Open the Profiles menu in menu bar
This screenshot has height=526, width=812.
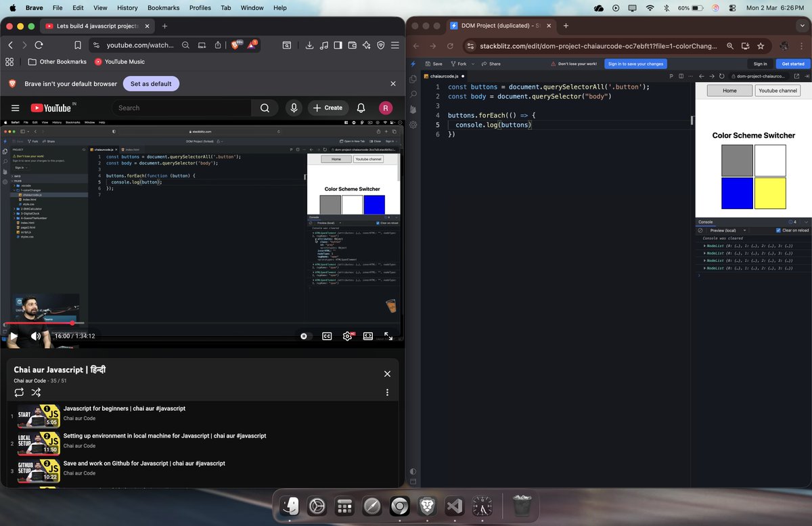200,7
